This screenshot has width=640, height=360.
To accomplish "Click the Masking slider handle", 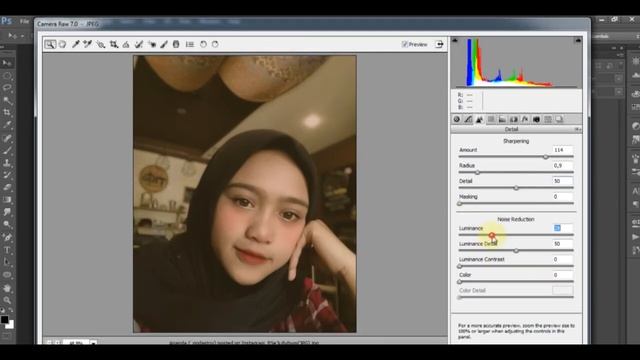I will tap(460, 203).
